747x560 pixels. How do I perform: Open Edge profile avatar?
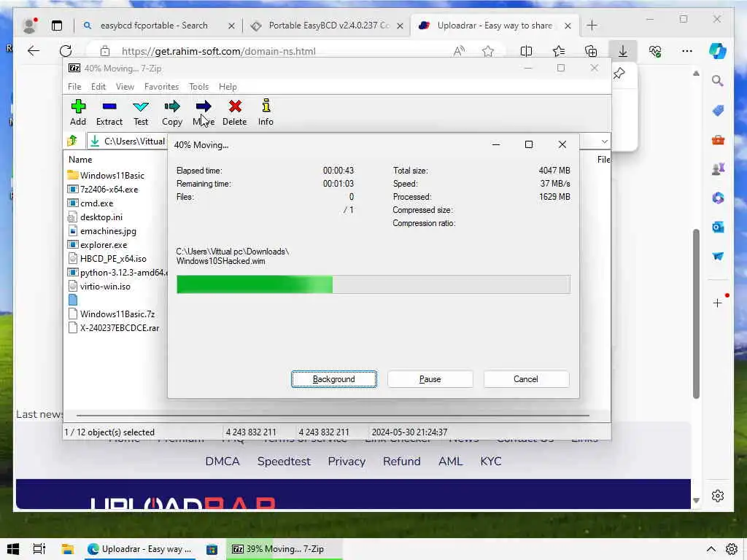click(29, 26)
